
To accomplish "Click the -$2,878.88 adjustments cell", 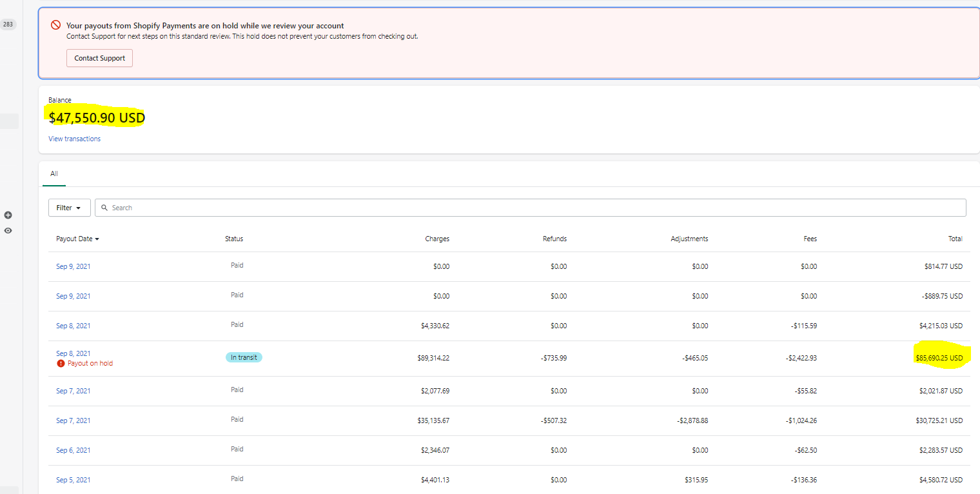I will pos(692,420).
